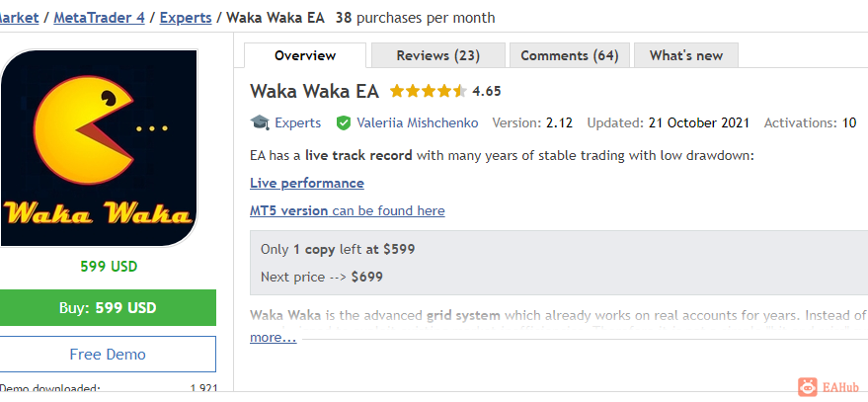
Task: Open Valeriia Mishchenko's author profile
Action: tap(418, 122)
